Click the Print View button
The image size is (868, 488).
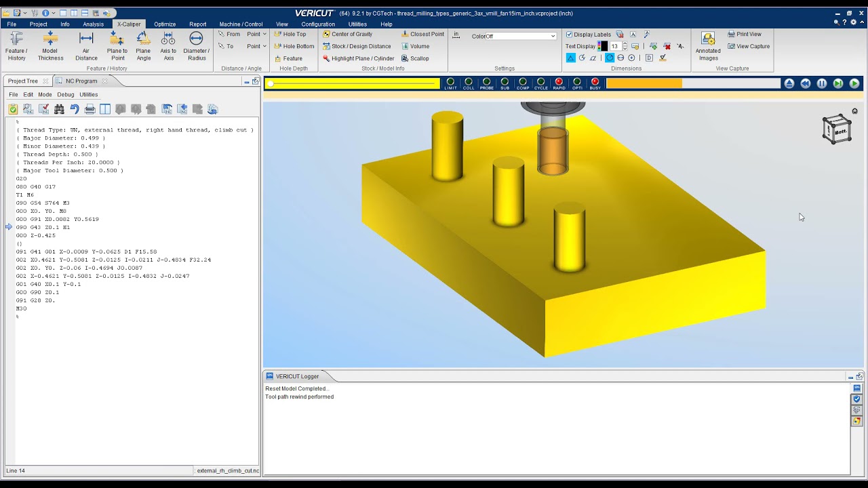click(744, 34)
